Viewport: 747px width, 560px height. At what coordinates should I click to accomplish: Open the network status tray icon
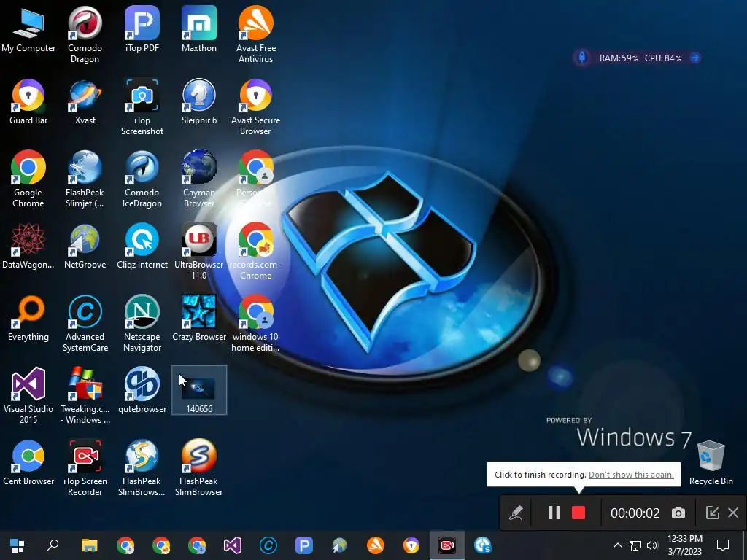pos(635,545)
